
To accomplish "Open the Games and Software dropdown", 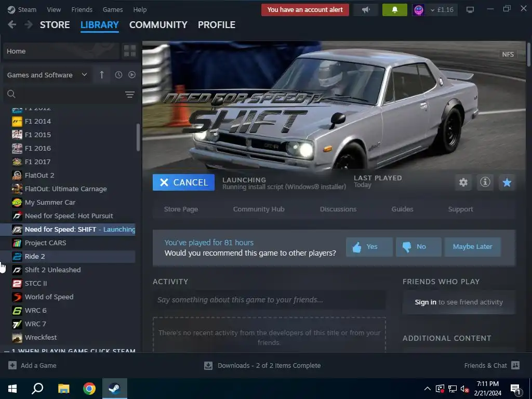I will pos(47,75).
